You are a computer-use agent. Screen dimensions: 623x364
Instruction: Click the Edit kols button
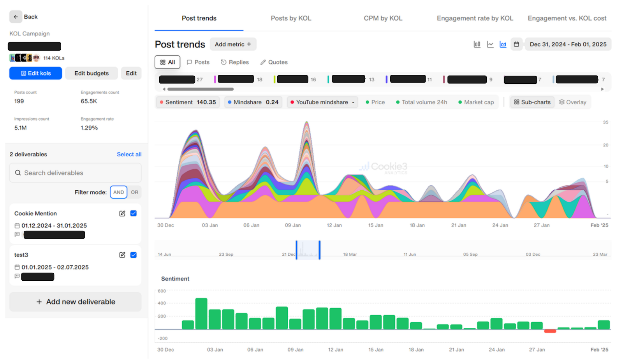pyautogui.click(x=36, y=73)
